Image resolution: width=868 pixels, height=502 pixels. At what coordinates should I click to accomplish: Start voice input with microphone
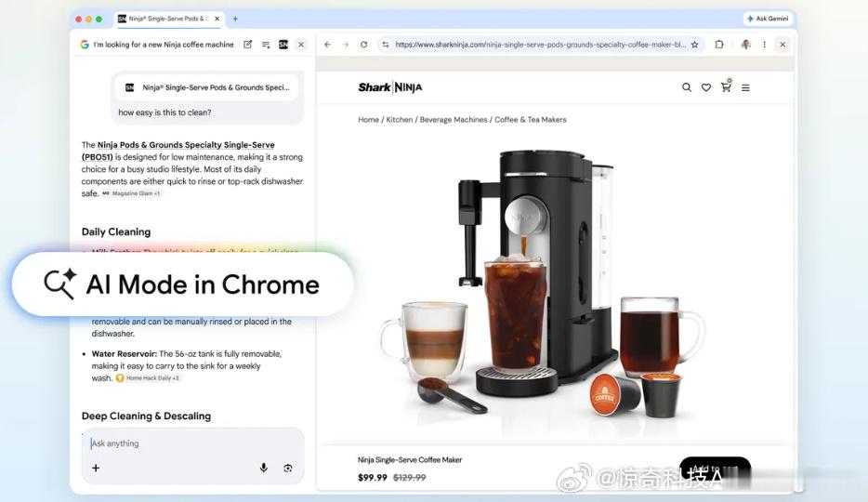(x=264, y=468)
